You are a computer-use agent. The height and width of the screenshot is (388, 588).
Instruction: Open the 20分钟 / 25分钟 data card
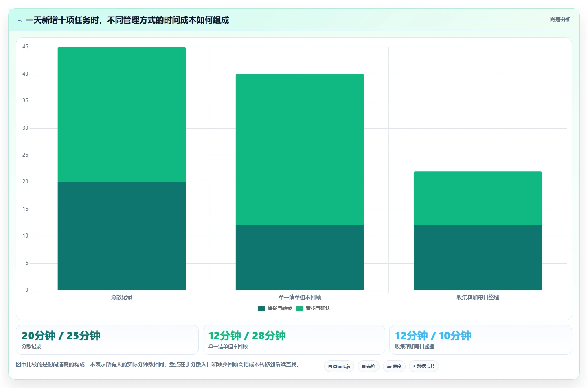pyautogui.click(x=107, y=340)
